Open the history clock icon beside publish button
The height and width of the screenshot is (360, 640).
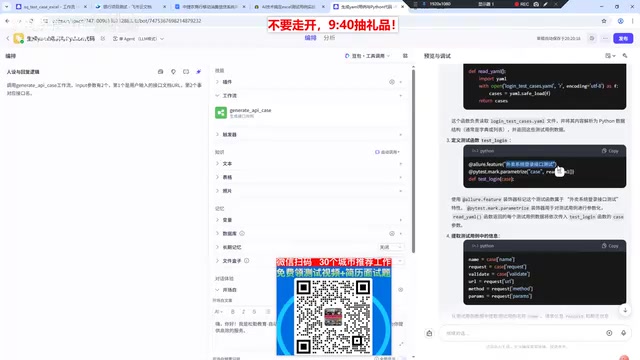coord(592,38)
